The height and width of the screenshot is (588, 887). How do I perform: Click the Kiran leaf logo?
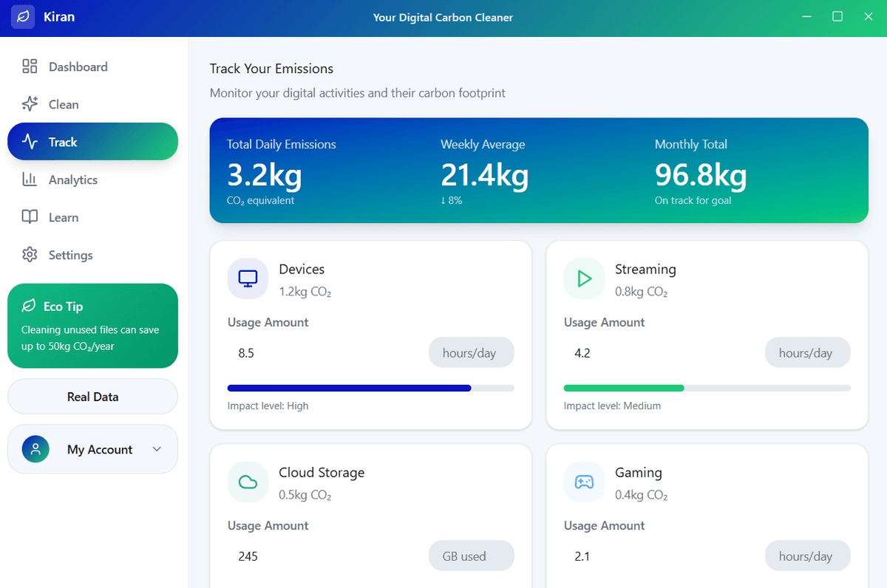click(22, 16)
